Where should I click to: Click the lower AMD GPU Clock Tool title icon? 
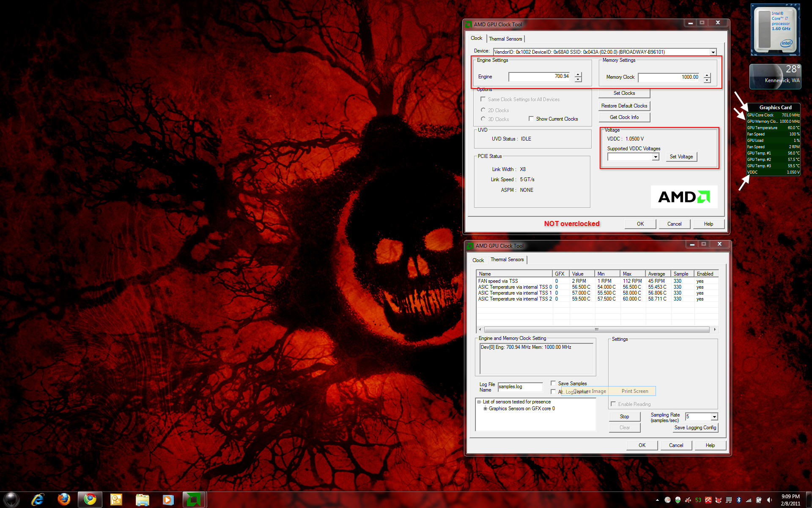click(470, 246)
